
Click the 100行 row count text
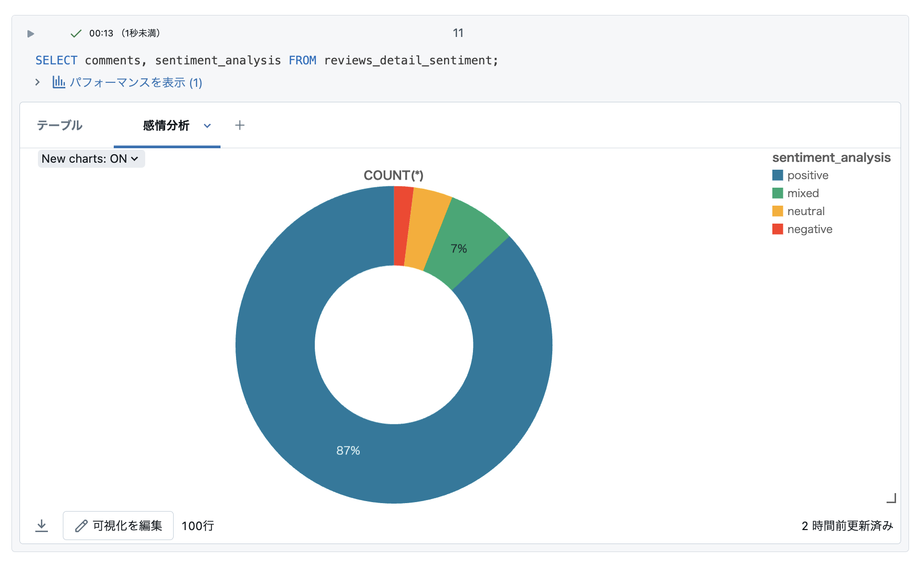pos(198,526)
